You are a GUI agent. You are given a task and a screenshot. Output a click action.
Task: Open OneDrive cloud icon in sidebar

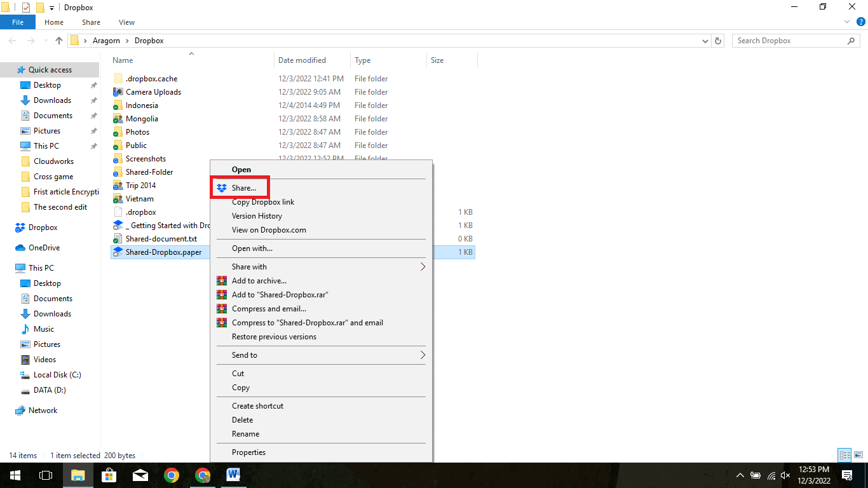coord(20,248)
